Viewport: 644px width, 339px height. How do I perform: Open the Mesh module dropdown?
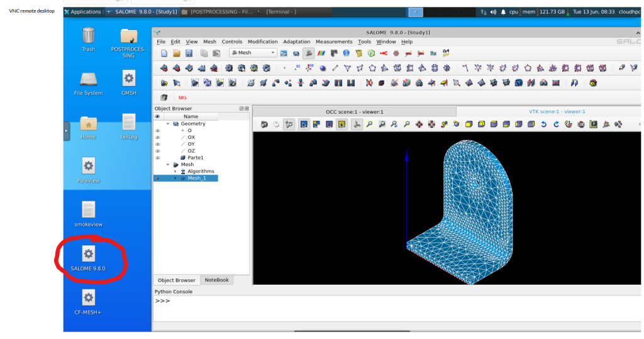253,53
